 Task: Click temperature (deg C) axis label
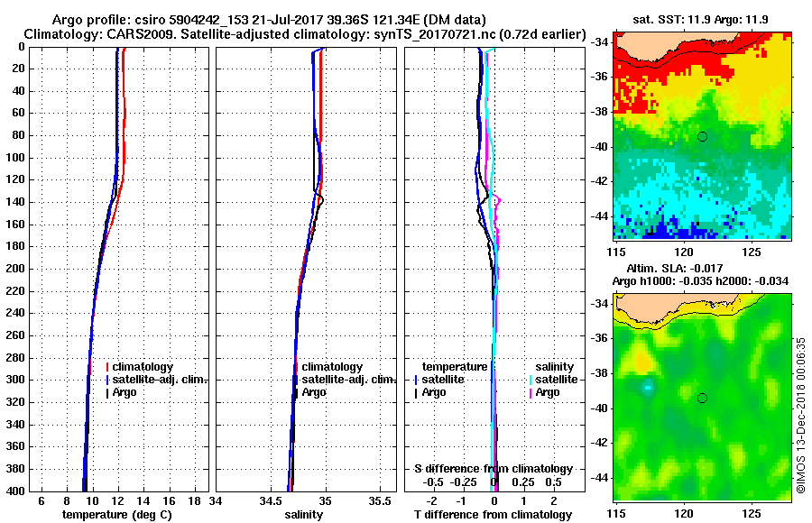point(117,515)
